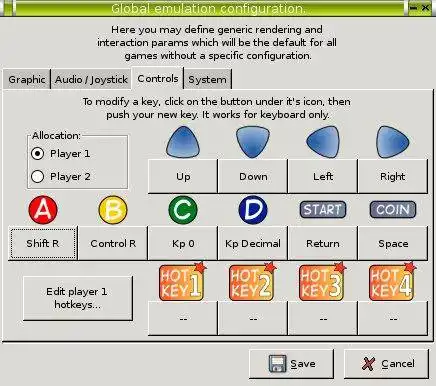Click the blue Up arrow icon
The image size is (436, 386).
point(183,142)
